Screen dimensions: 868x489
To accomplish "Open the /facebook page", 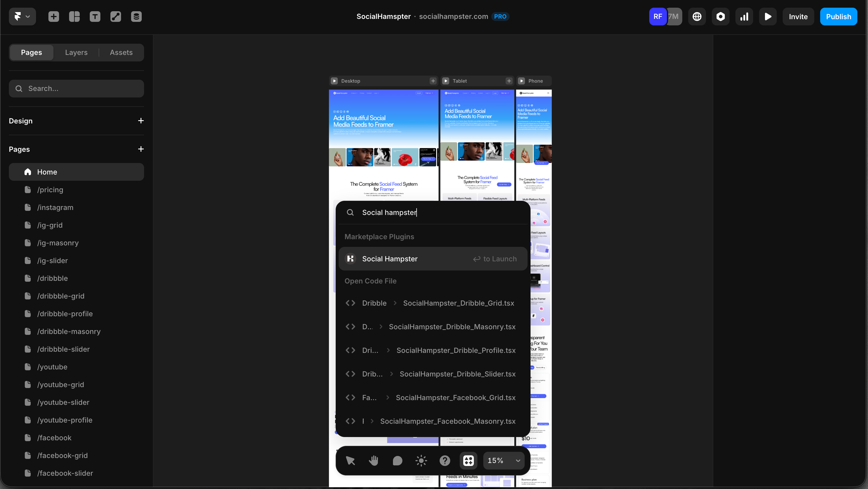I will 76,438.
